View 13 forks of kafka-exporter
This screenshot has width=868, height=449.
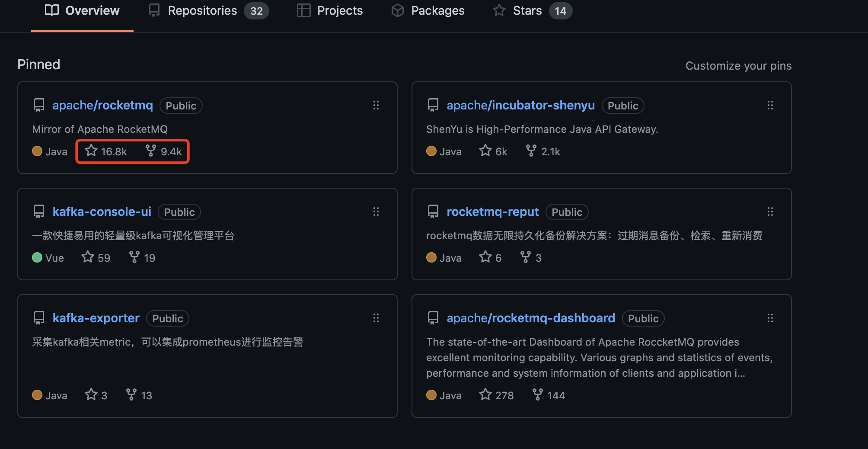tap(139, 395)
